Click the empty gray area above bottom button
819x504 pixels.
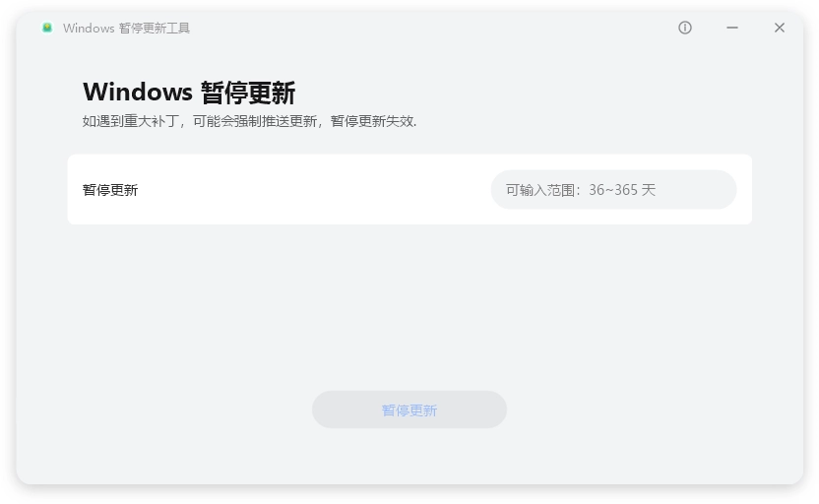click(x=409, y=305)
